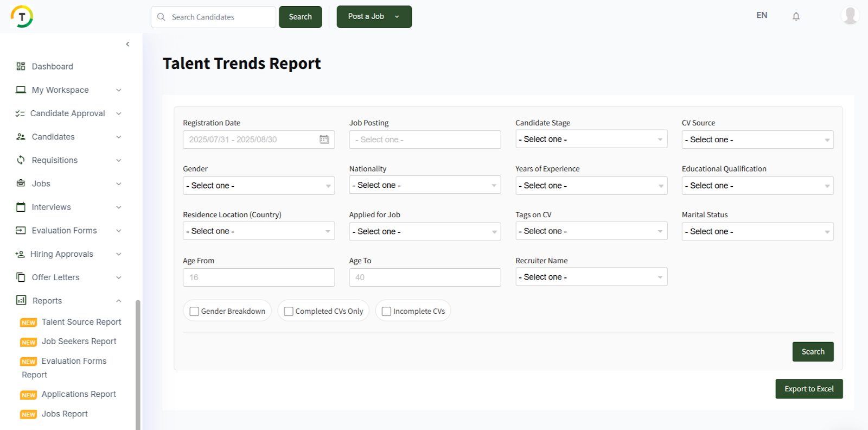Open the Candidate Stage dropdown

click(x=591, y=140)
